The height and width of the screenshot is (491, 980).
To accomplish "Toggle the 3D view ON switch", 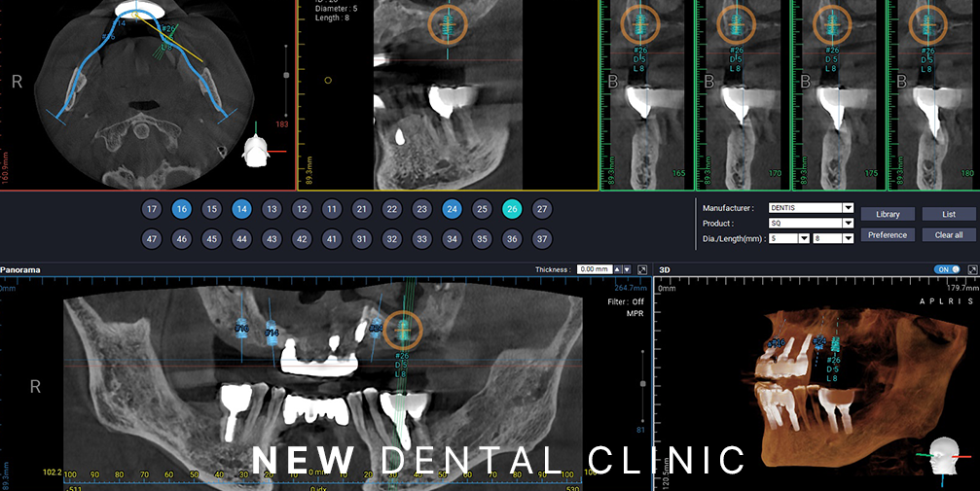I will [x=946, y=269].
